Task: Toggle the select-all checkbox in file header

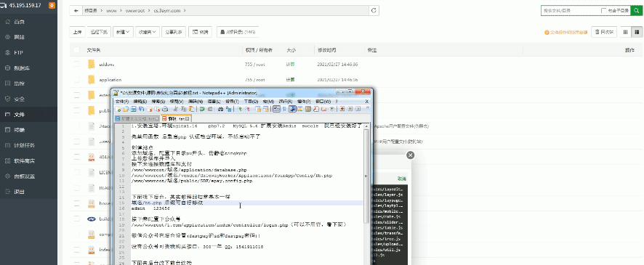Action: point(77,50)
